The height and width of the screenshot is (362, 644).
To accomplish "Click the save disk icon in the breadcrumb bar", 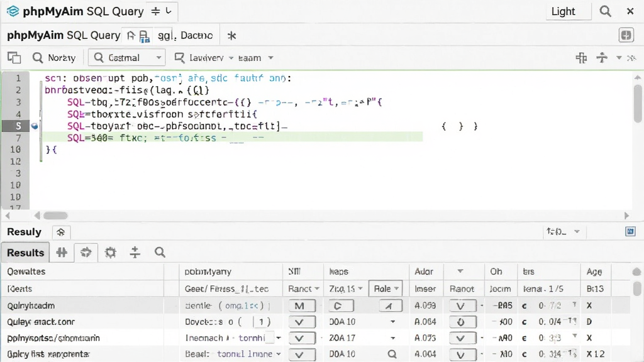I will click(144, 36).
